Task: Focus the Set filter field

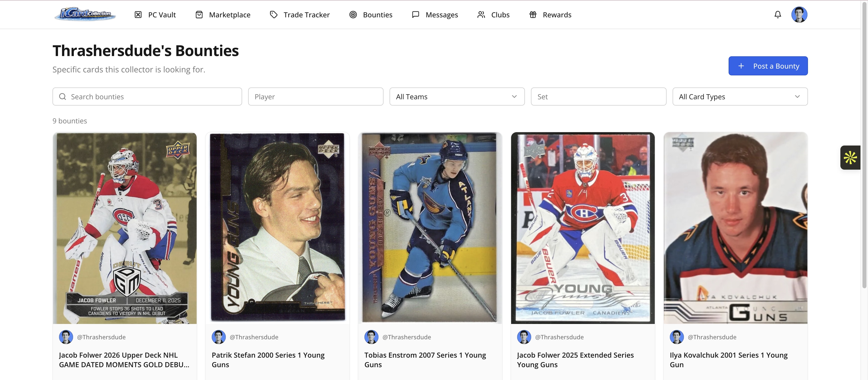Action: pos(599,97)
